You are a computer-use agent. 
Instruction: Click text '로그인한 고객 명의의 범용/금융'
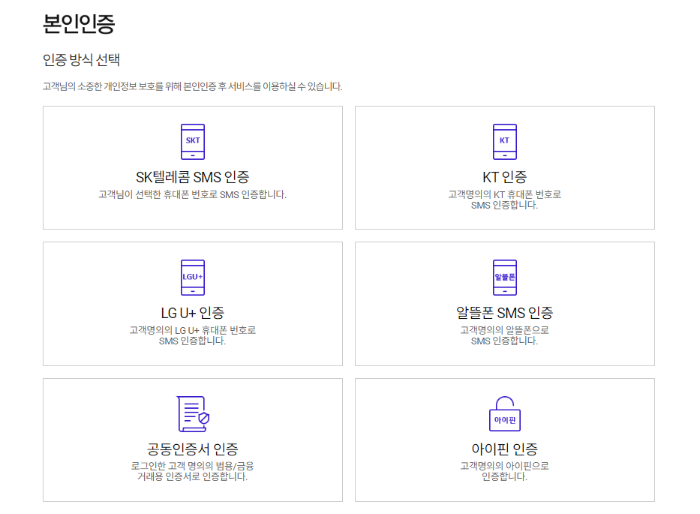[192, 466]
